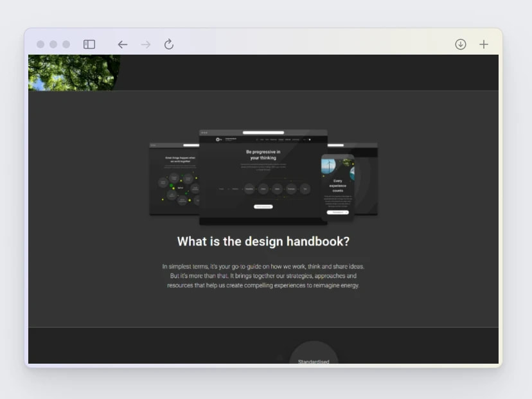
Task: Click the forward arrow navigation button
Action: point(146,44)
